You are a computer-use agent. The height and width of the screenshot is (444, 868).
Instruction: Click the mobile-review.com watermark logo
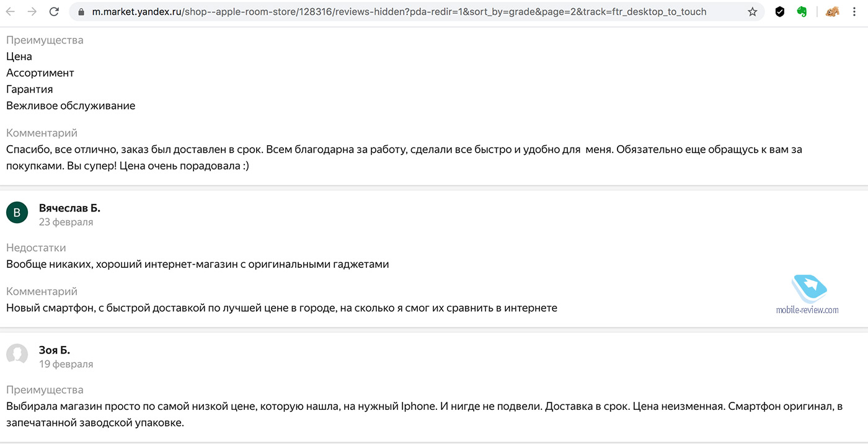[808, 295]
